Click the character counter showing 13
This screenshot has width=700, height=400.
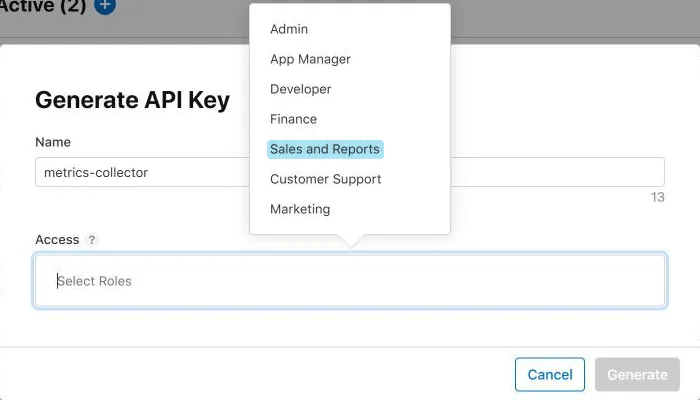[x=658, y=197]
